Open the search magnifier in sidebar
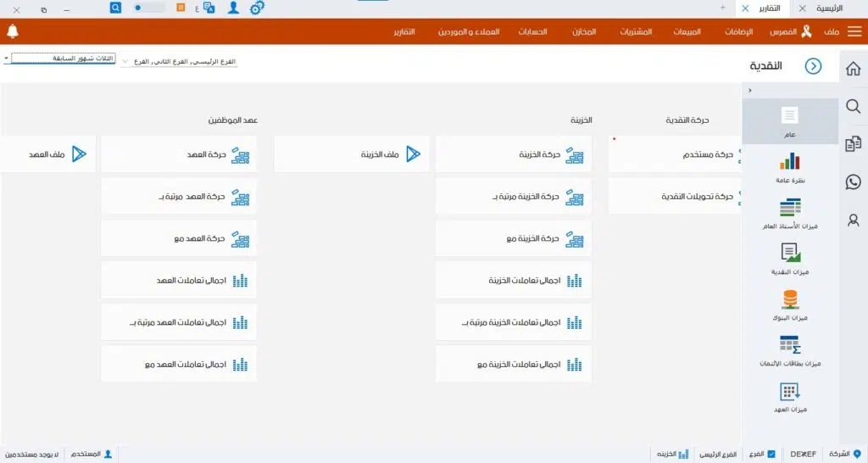 point(853,106)
